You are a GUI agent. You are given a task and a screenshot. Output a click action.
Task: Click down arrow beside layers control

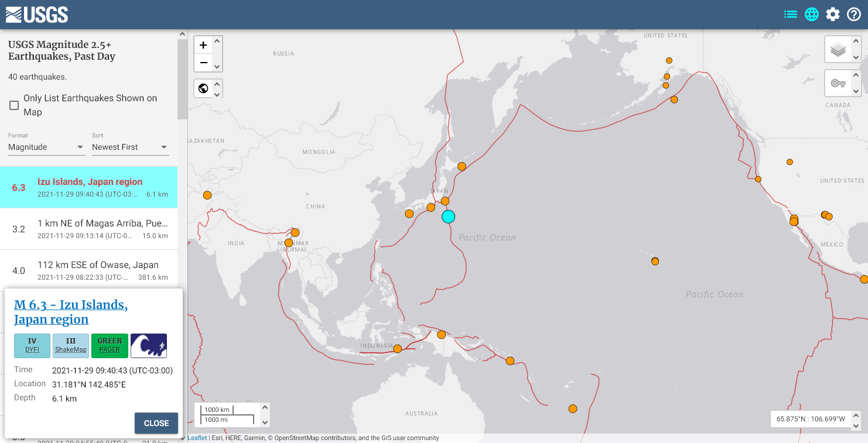(x=856, y=57)
